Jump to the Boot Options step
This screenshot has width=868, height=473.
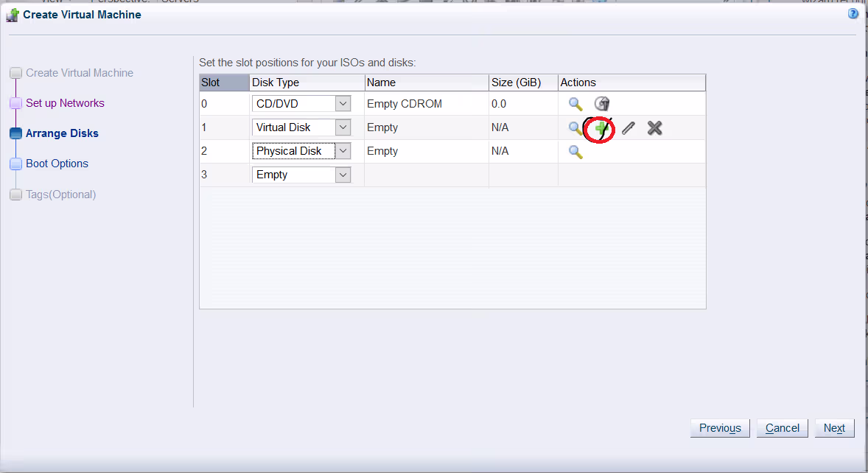point(57,164)
